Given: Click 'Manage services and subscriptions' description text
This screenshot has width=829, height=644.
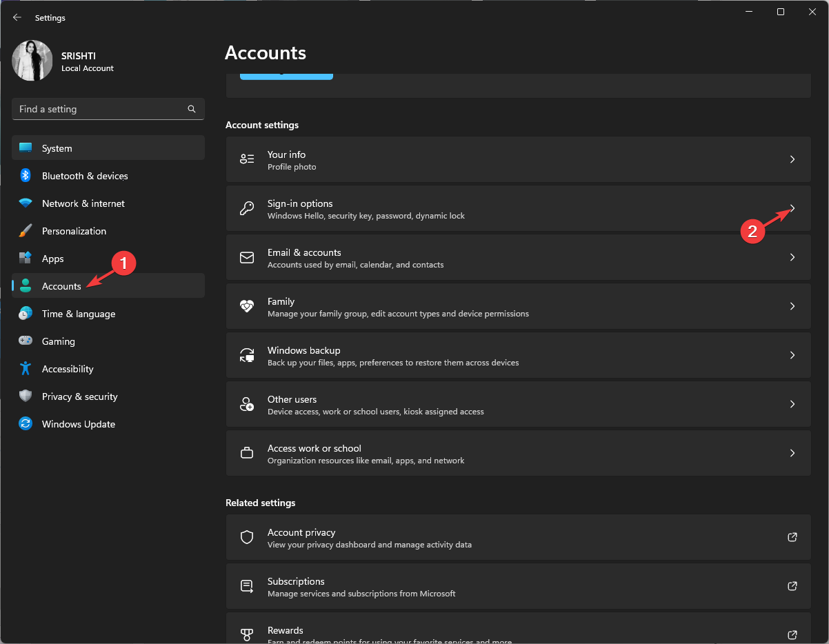Looking at the screenshot, I should (x=361, y=594).
